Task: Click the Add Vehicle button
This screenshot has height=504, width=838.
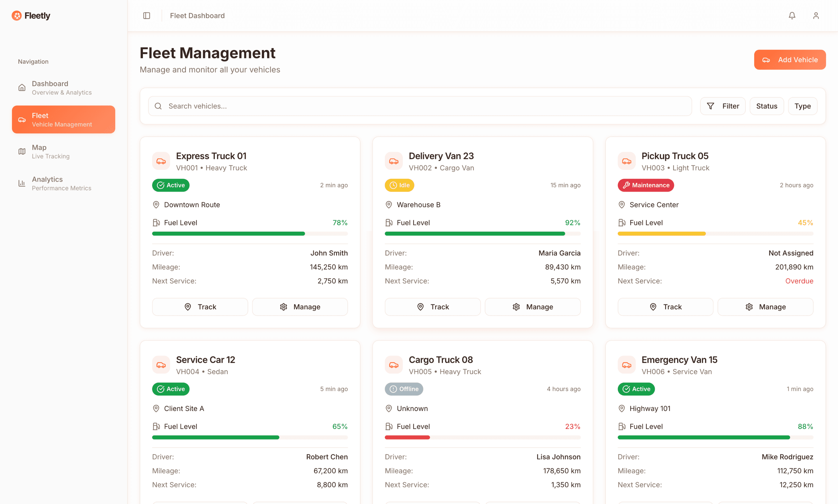Action: [789, 60]
